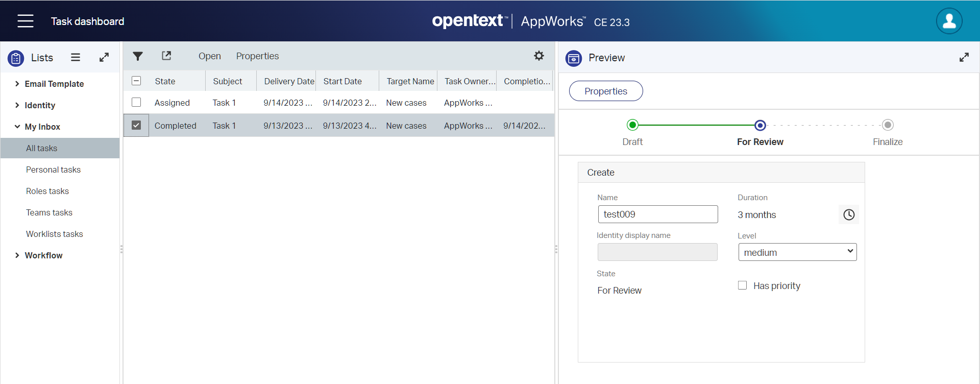Uncheck the Completed task row checkbox
Viewport: 980px width, 384px height.
coord(136,125)
